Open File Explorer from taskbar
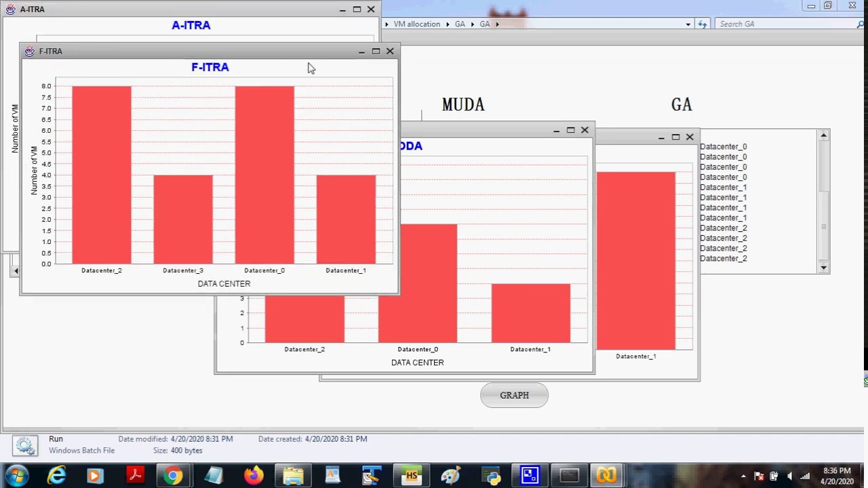 point(294,476)
